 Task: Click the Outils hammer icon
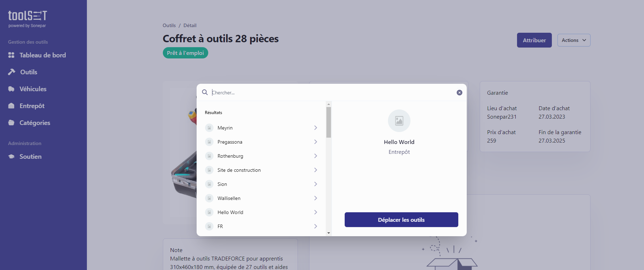(12, 72)
